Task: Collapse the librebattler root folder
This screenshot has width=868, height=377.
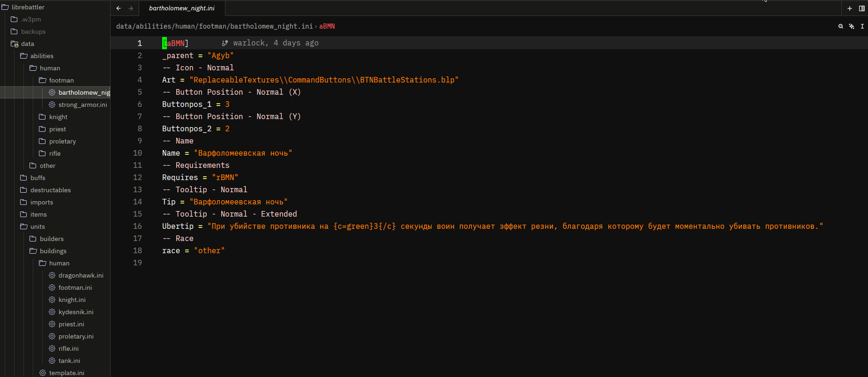Action: (x=28, y=7)
